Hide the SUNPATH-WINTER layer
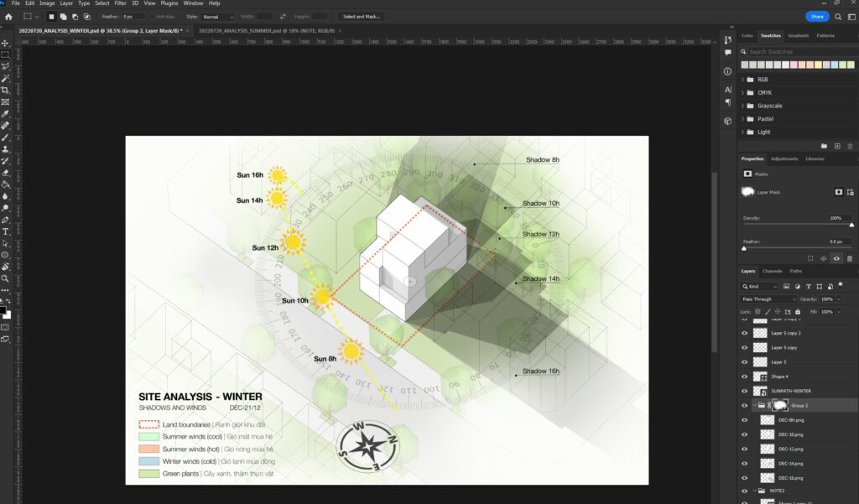This screenshot has width=859, height=504. coord(745,391)
